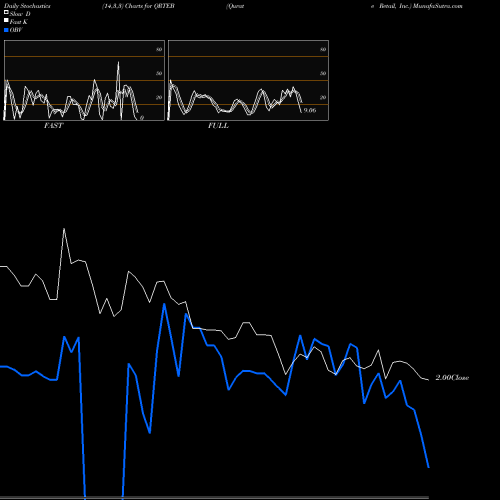This screenshot has width=500, height=500.
Task: Click the 80 level label in FAST chart
Action: (x=159, y=49)
